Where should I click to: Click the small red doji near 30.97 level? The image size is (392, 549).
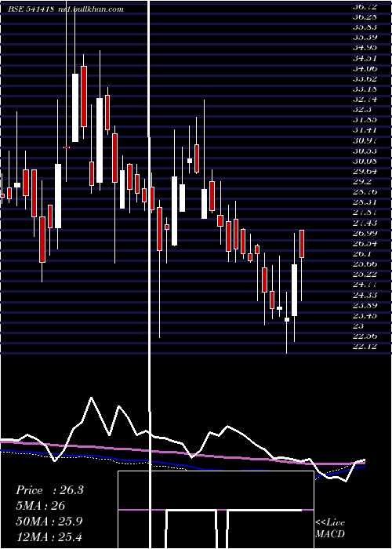67,147
